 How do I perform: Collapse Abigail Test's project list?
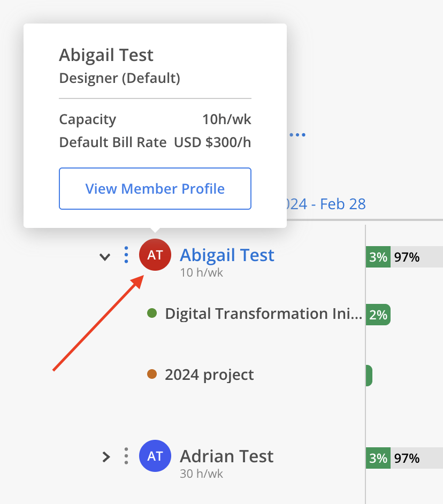coord(105,257)
